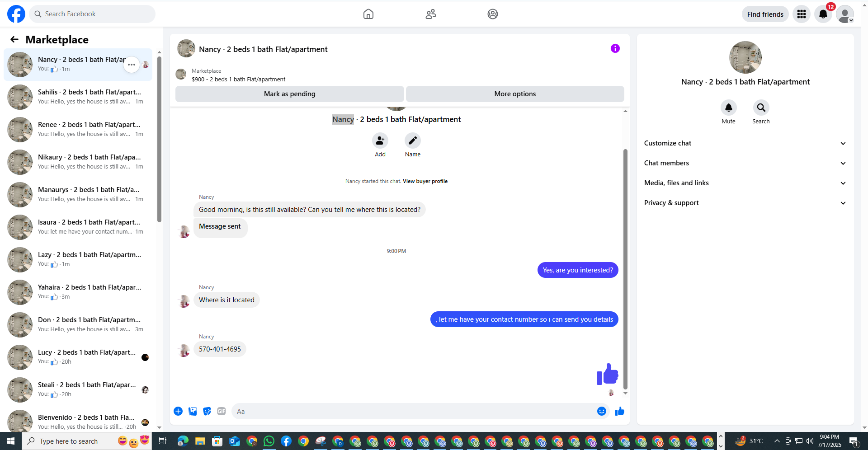Expand the Customize chat section
This screenshot has height=450, width=868.
point(745,143)
